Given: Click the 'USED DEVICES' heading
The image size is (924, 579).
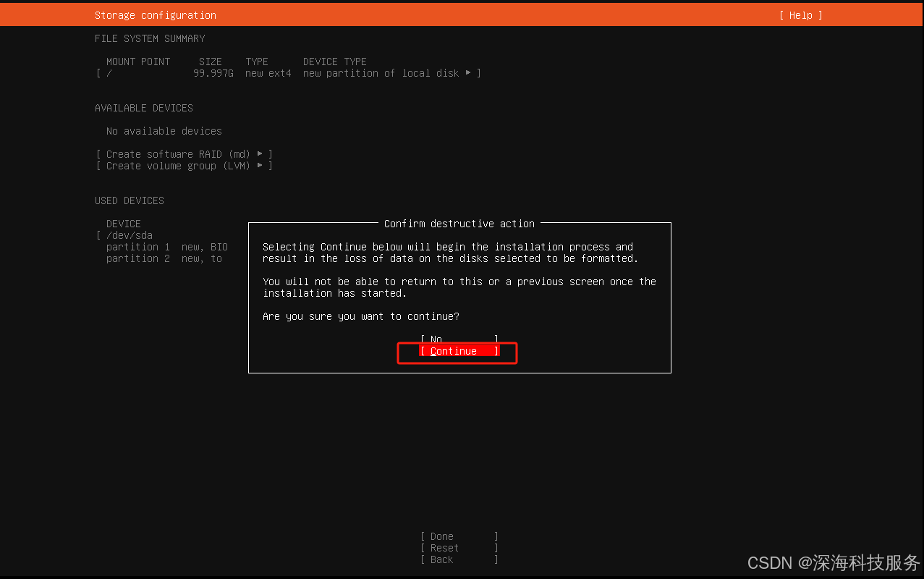Looking at the screenshot, I should point(130,200).
